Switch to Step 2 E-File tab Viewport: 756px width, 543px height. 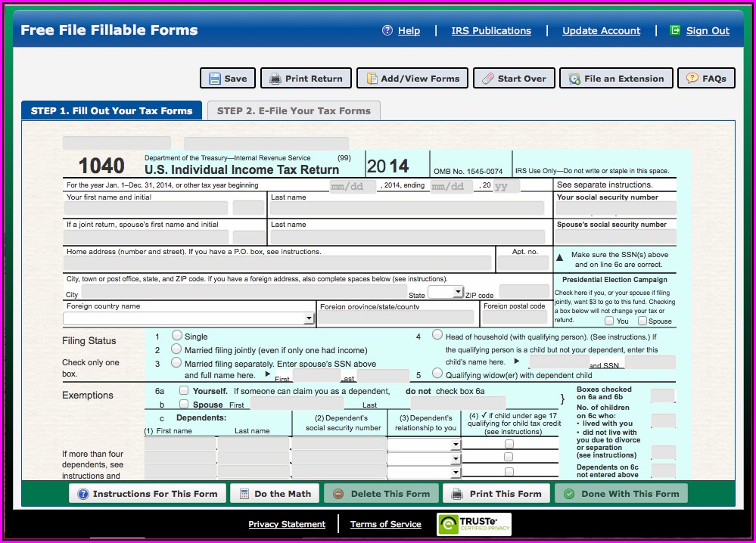pos(294,111)
